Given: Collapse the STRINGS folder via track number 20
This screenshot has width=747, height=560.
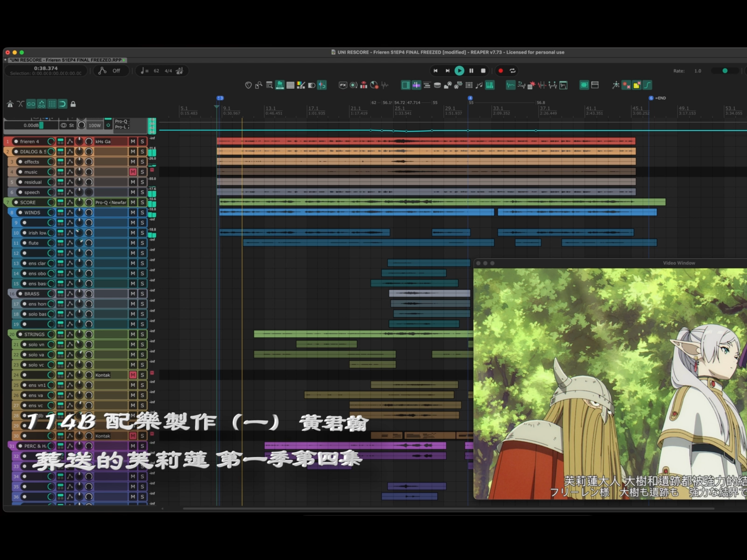Looking at the screenshot, I should tap(12, 335).
